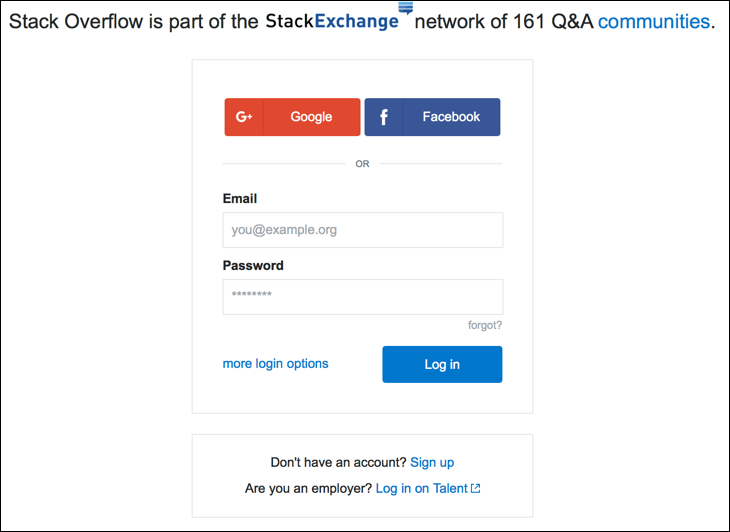Click the StackExchange logo text
This screenshot has width=730, height=532.
(x=332, y=22)
